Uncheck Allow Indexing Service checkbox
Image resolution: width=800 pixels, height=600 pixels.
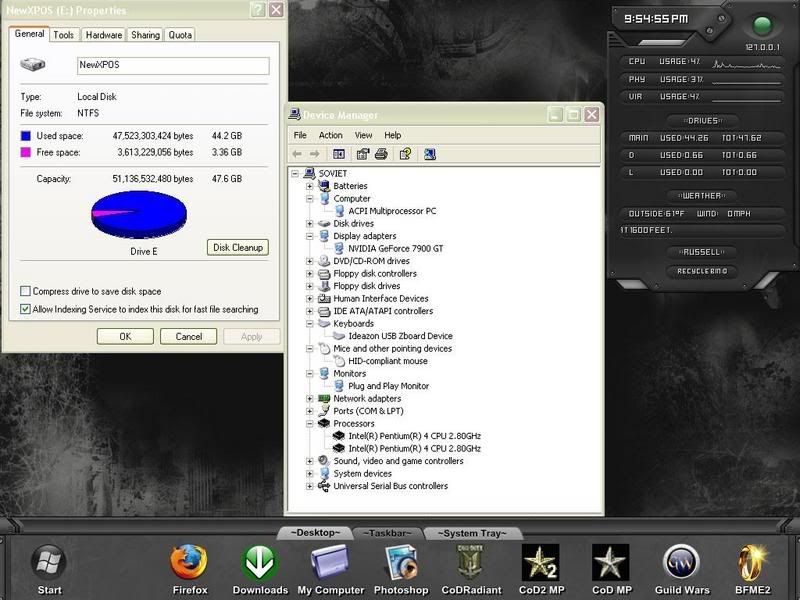[x=25, y=309]
